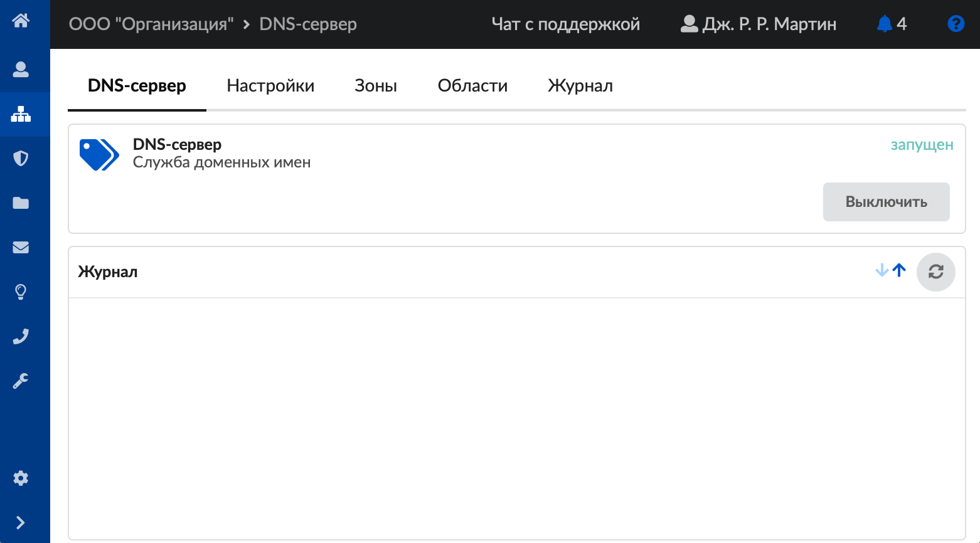Open the mail envelope sidebar icon
Viewport: 980px width, 543px height.
click(21, 247)
